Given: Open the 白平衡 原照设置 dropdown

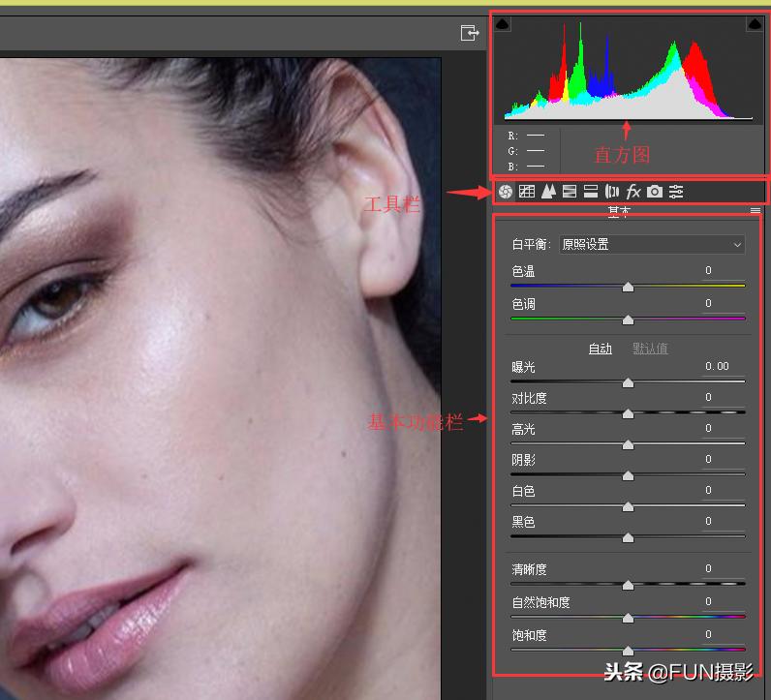Looking at the screenshot, I should click(x=652, y=244).
